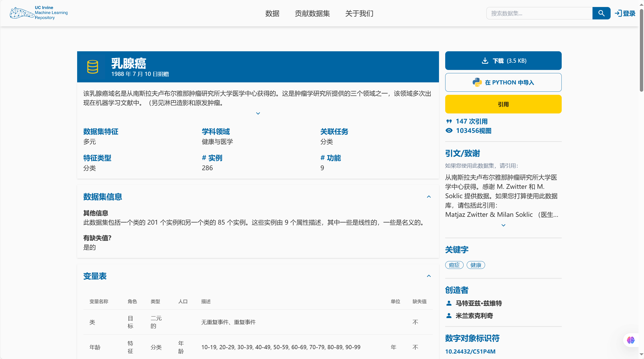Click the 在 PYTHON 中导入 button
Screen dimensions: 644x359
coord(503,82)
